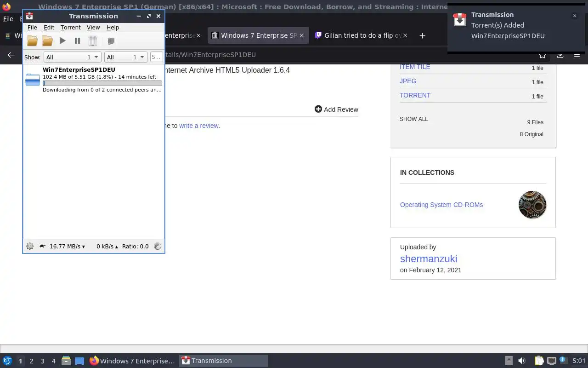Click the update notifier tray icon
The width and height of the screenshot is (588, 368).
(x=564, y=361)
